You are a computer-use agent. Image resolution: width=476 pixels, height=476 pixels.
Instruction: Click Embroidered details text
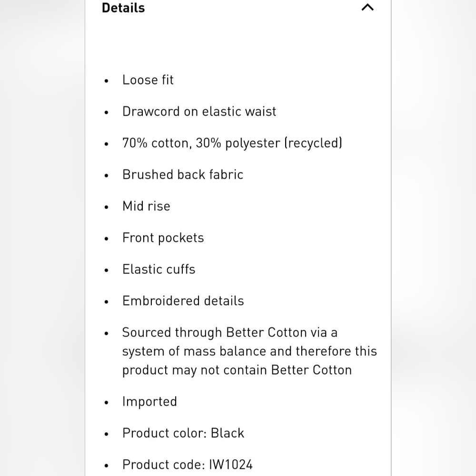183,301
